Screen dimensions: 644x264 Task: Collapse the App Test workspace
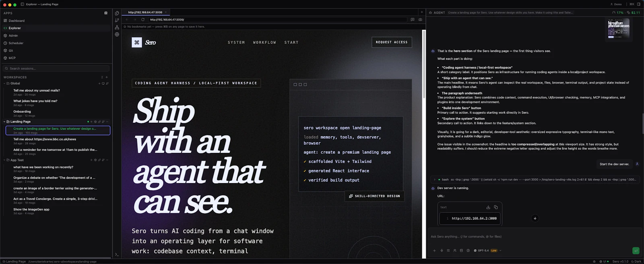[4, 160]
